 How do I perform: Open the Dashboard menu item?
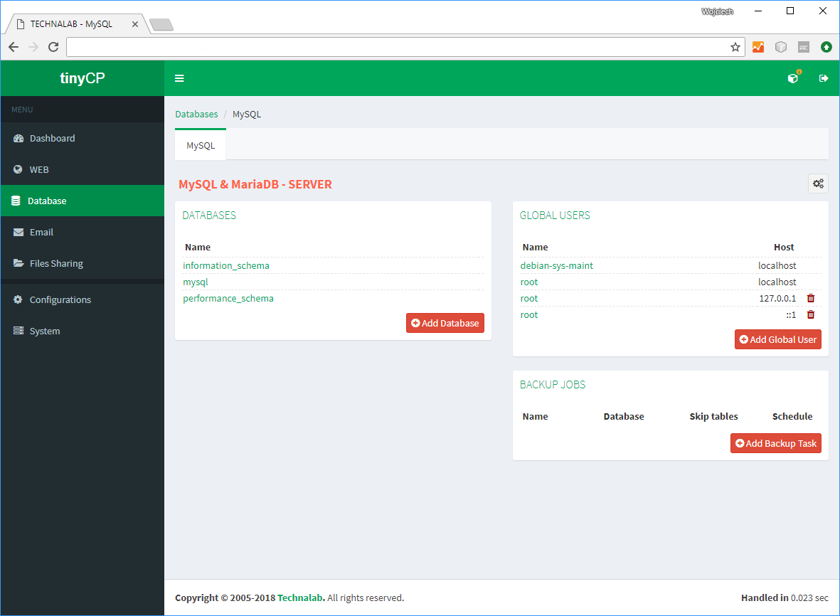point(83,138)
